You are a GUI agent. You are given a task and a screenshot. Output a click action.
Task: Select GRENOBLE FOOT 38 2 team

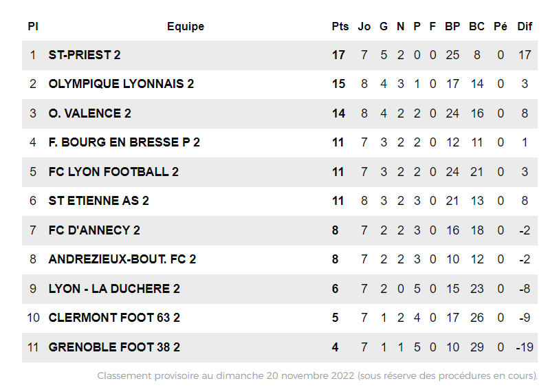[114, 347]
